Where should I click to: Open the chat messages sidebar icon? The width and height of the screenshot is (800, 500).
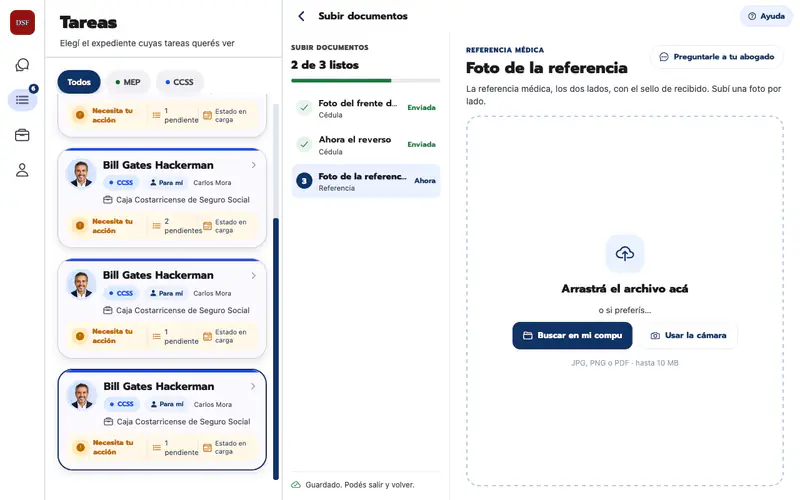point(22,65)
